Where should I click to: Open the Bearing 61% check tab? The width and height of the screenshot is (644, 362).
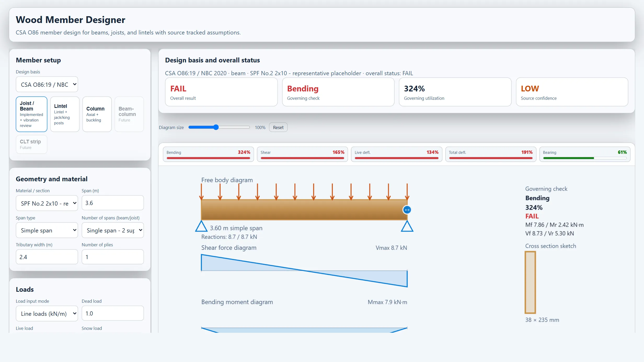tap(585, 154)
